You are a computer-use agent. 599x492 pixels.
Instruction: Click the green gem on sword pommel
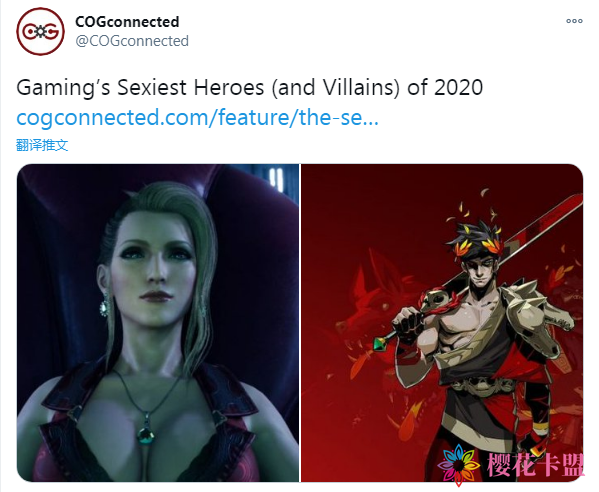point(381,342)
